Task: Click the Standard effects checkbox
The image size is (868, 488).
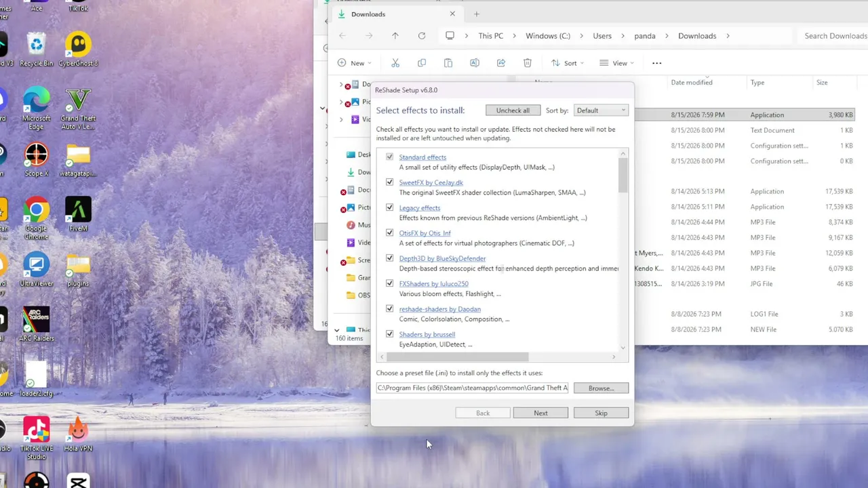Action: click(x=389, y=157)
